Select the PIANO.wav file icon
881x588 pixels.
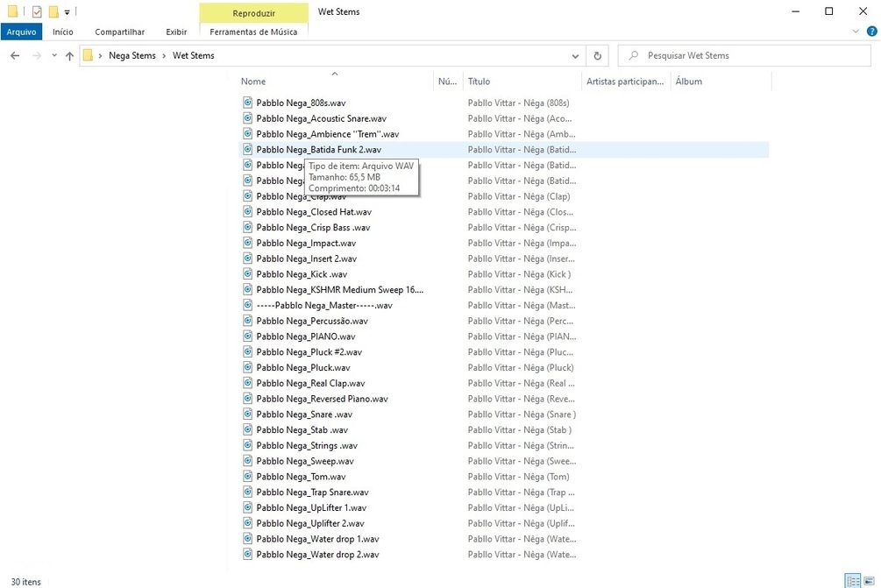(x=248, y=336)
